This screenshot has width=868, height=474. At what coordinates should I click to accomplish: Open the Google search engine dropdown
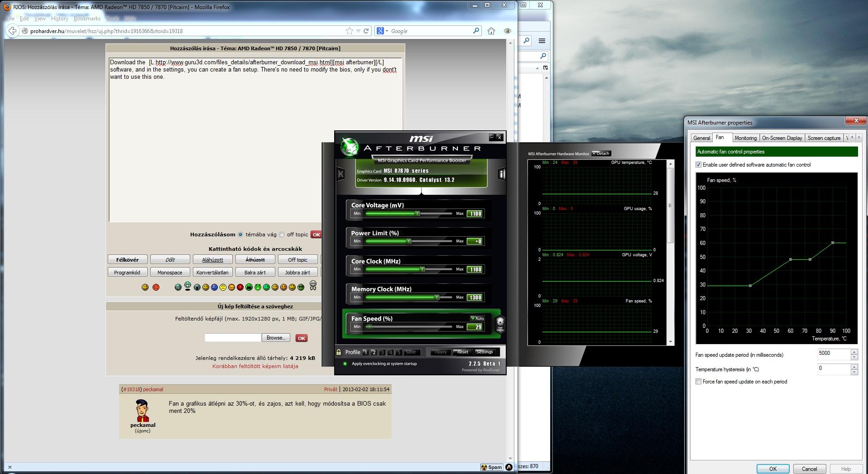382,31
